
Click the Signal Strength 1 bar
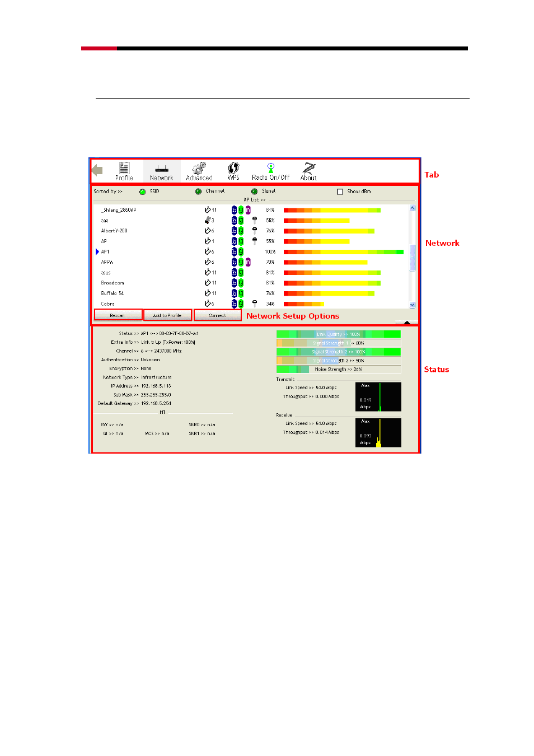[x=339, y=343]
